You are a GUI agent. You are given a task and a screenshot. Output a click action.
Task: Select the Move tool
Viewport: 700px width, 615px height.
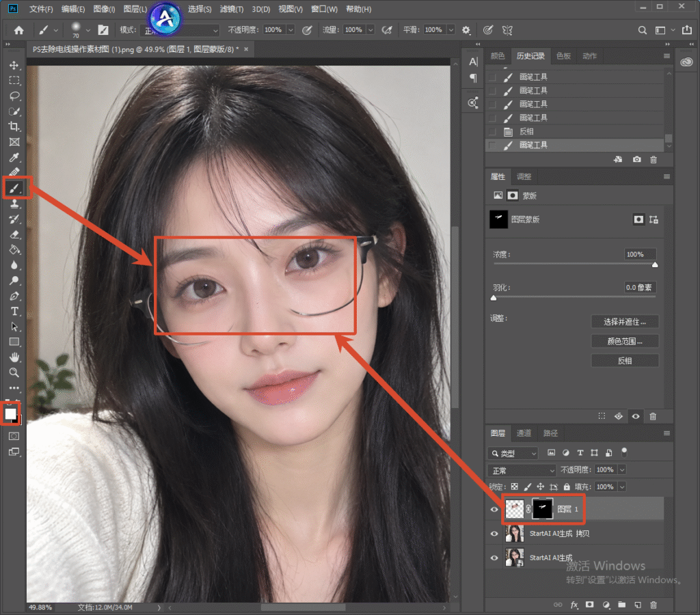coord(14,65)
